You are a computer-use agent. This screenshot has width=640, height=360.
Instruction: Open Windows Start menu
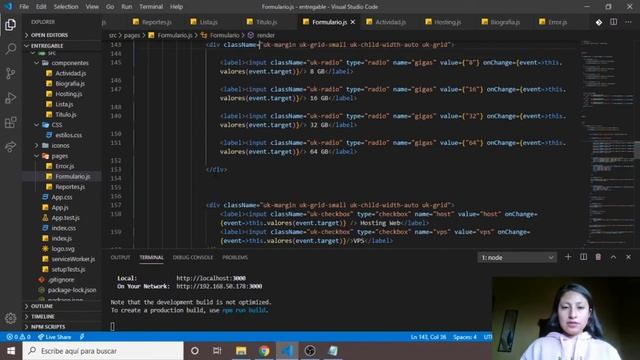(x=11, y=351)
